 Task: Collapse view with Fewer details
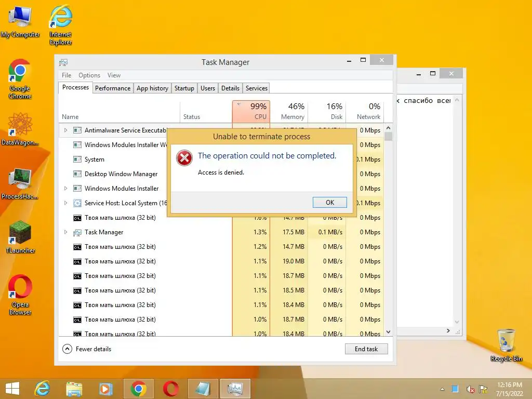[x=87, y=349]
